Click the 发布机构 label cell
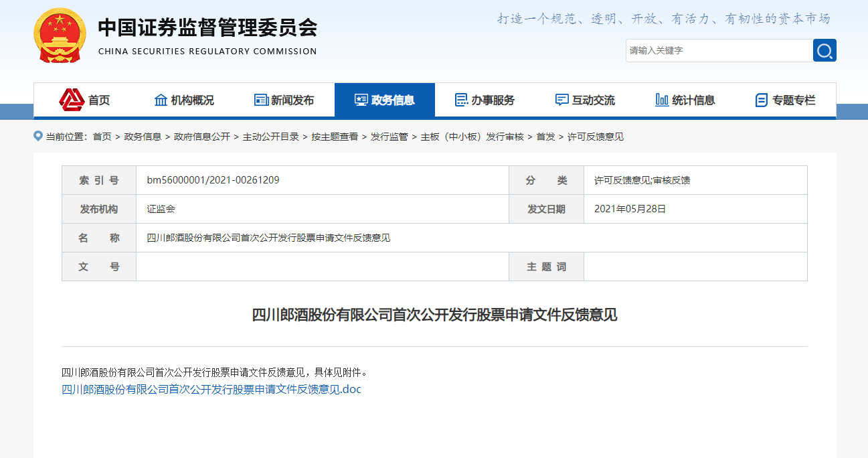This screenshot has width=868, height=458. [x=99, y=209]
